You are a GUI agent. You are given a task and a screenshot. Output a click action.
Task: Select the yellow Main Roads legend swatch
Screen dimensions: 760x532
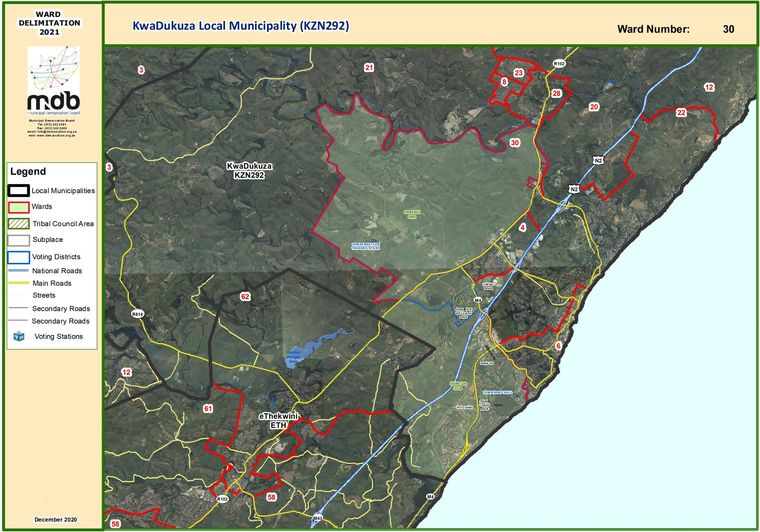[18, 283]
